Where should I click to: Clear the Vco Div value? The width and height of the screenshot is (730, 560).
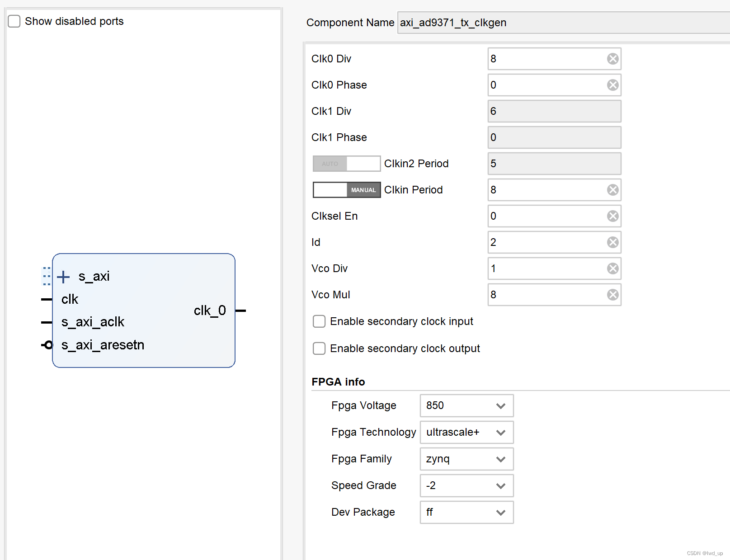click(612, 268)
